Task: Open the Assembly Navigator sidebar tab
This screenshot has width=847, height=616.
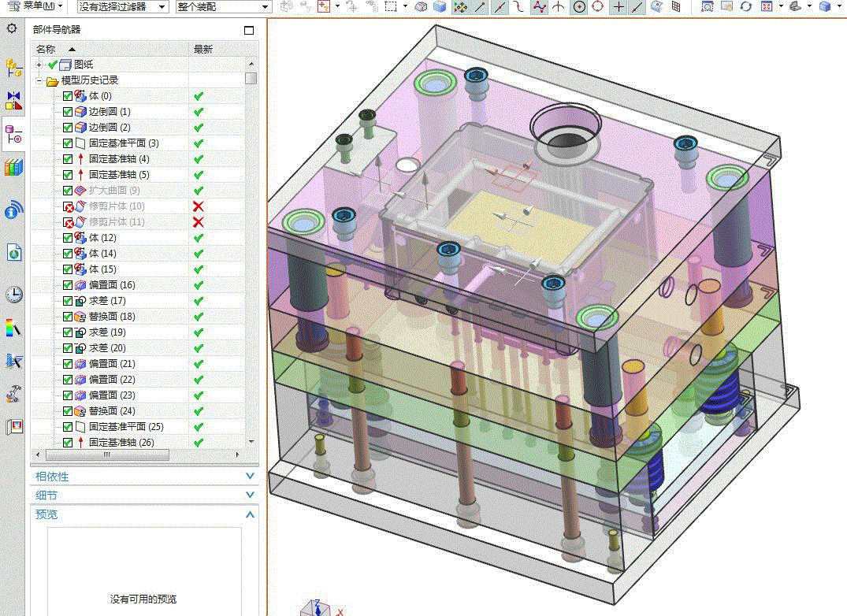Action: pos(14,67)
